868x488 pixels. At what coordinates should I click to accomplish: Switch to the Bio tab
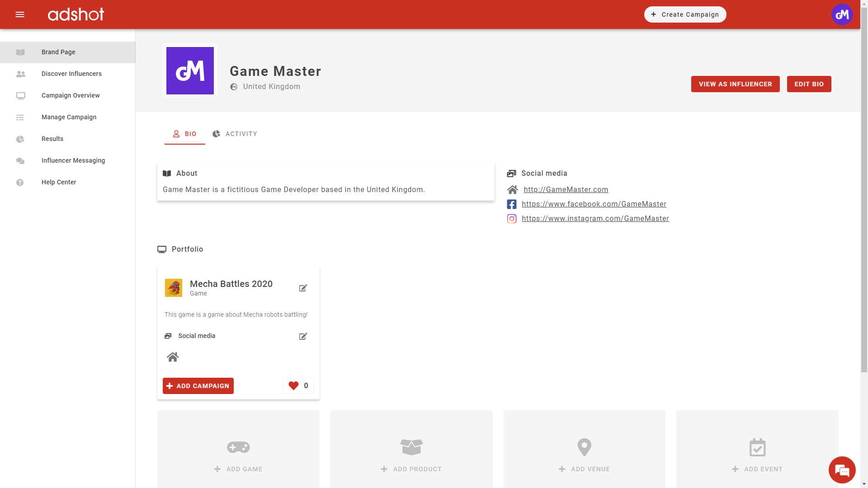[x=185, y=134]
